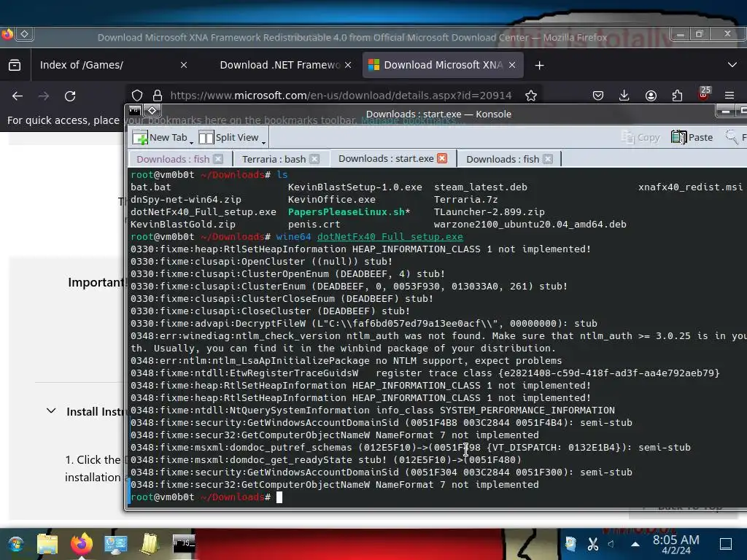Open Firefox downloads panel
The image size is (747, 560).
[624, 96]
